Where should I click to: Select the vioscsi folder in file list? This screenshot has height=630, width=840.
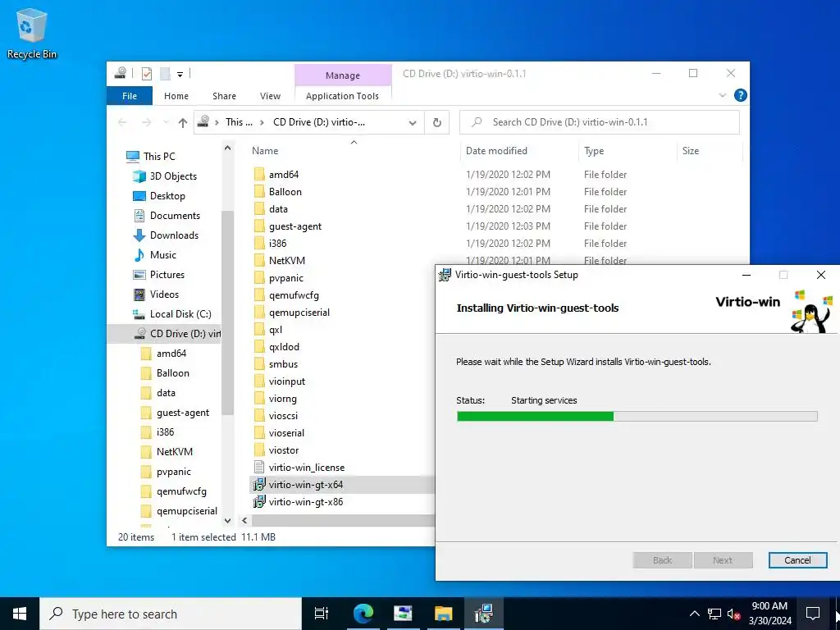click(283, 416)
